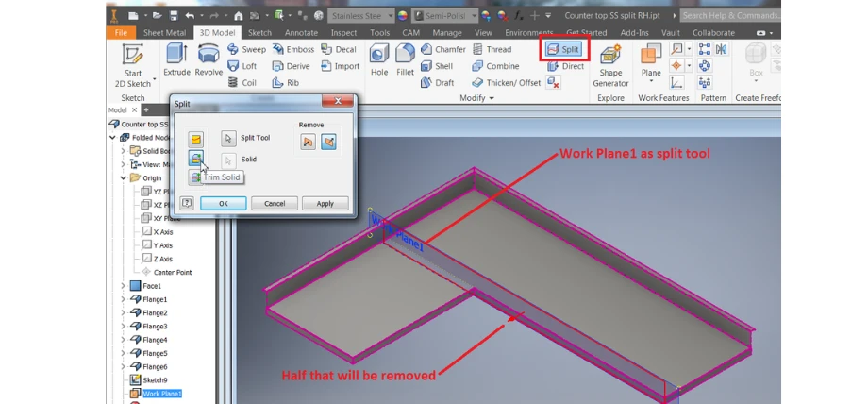Select the Chamfer tool
Viewport: 868px width, 404px height.
442,49
